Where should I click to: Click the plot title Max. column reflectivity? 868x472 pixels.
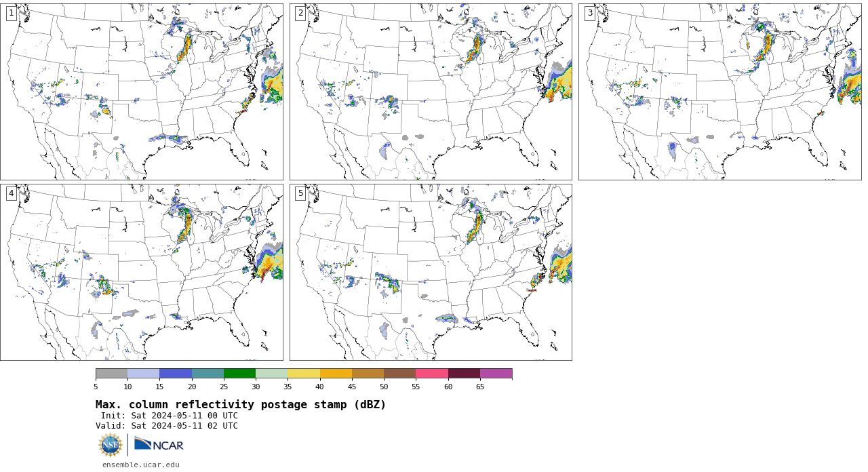(x=241, y=405)
